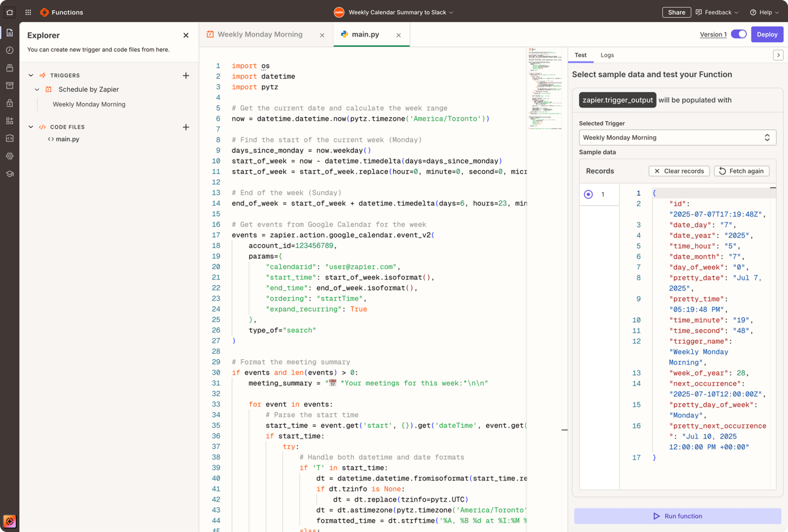This screenshot has height=532, width=788.
Task: Add a new trigger with plus icon
Action: (x=186, y=75)
